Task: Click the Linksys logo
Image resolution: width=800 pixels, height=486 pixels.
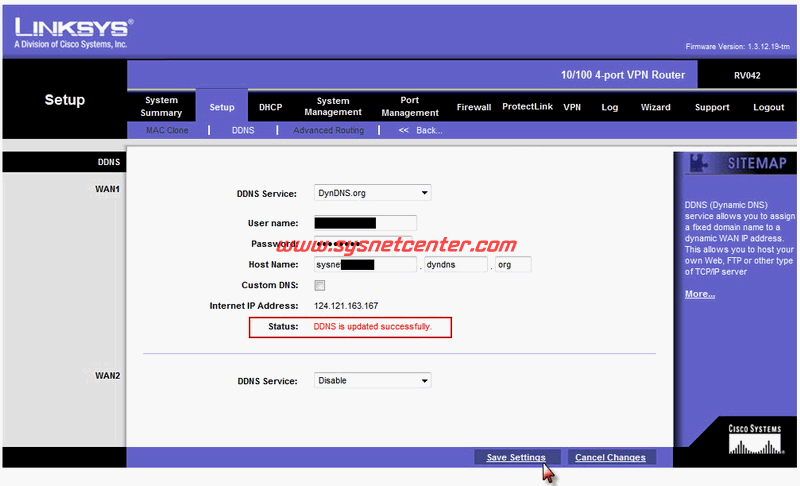Action: click(x=73, y=33)
